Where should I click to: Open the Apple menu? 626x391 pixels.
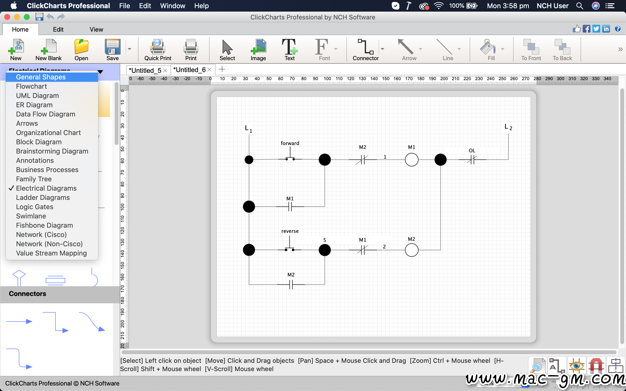(x=14, y=6)
